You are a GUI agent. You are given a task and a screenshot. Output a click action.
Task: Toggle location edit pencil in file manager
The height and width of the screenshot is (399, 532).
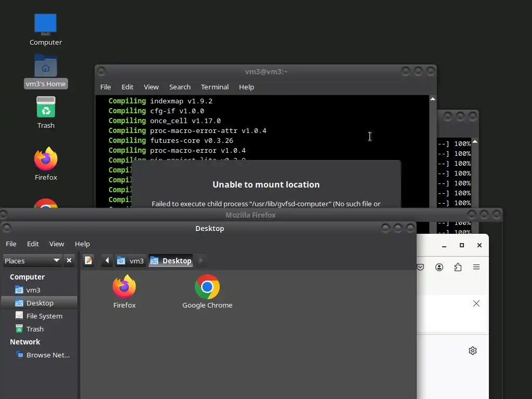(88, 261)
